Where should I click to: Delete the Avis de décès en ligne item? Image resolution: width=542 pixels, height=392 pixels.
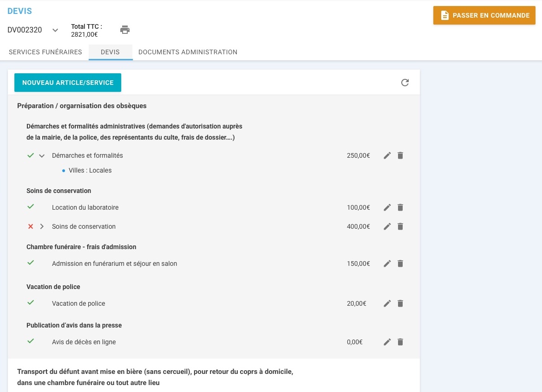coord(400,342)
